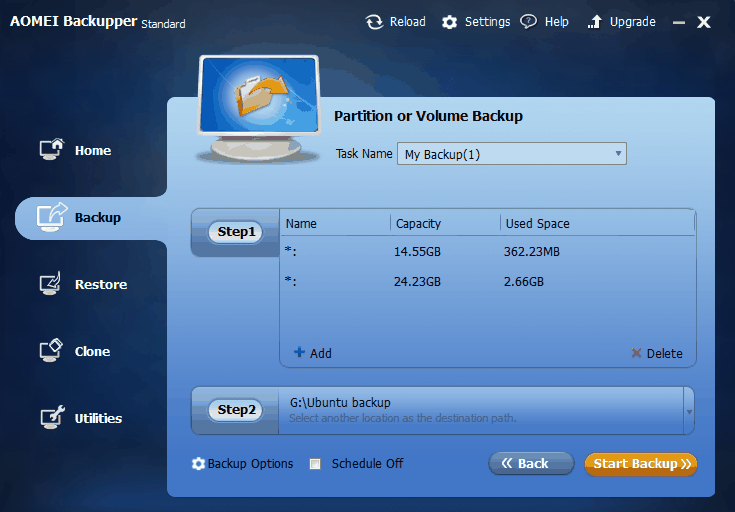Viewport: 735px width, 512px height.
Task: Click the Name column header
Action: (301, 224)
